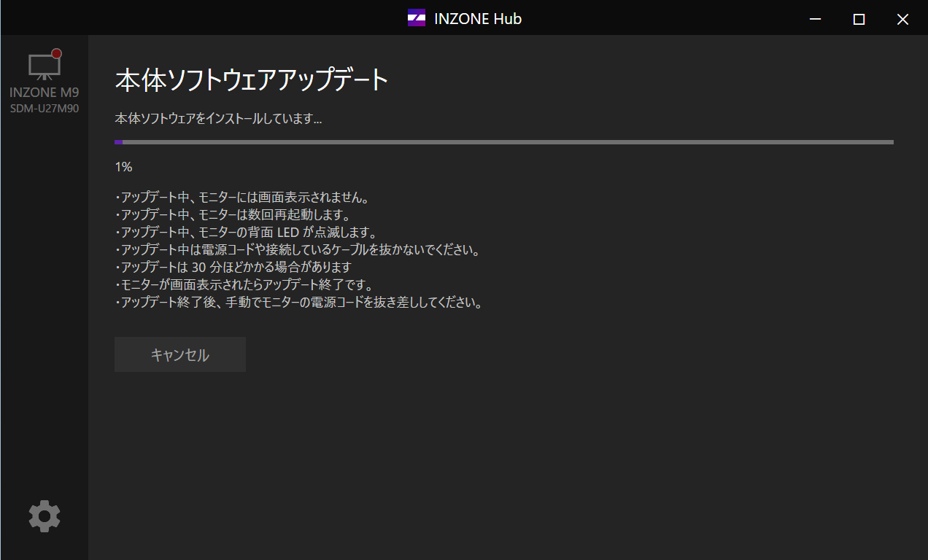Open settings via the gear icon
The height and width of the screenshot is (560, 928).
pos(45,516)
